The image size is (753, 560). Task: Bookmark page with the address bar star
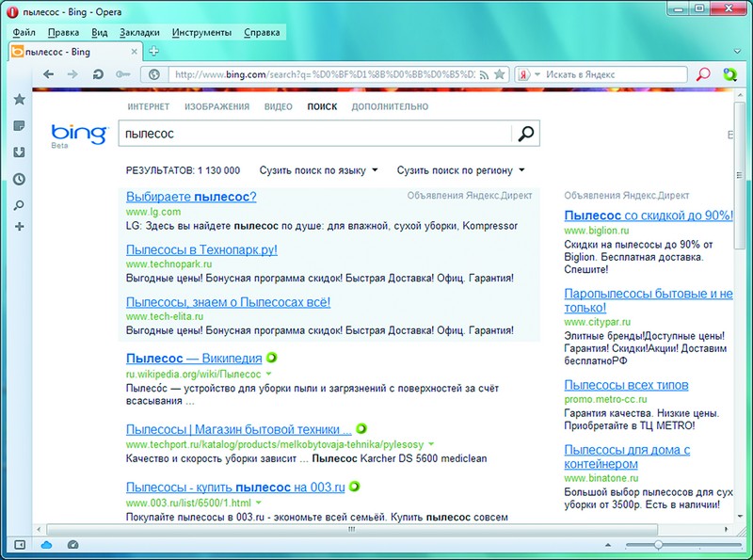coord(500,74)
